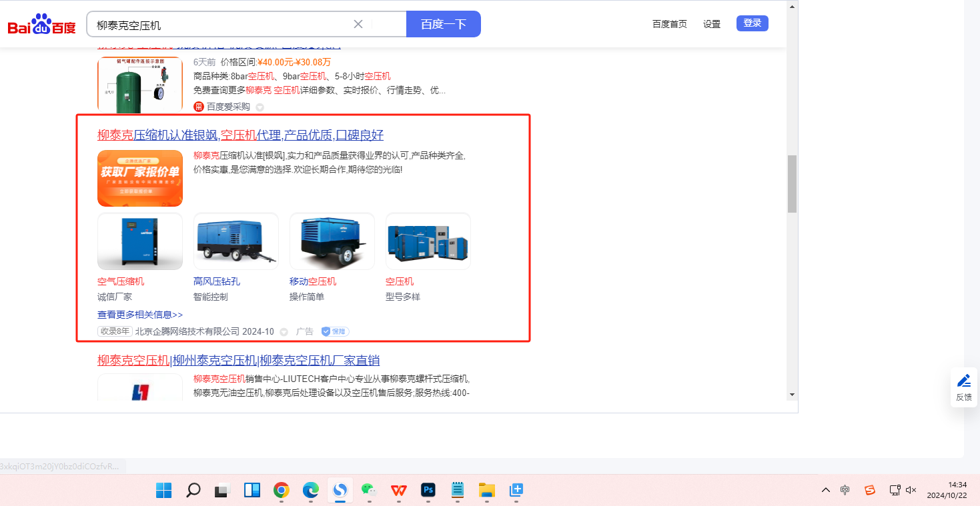The image size is (980, 506).
Task: Click the 百度一下 search button
Action: tap(444, 24)
